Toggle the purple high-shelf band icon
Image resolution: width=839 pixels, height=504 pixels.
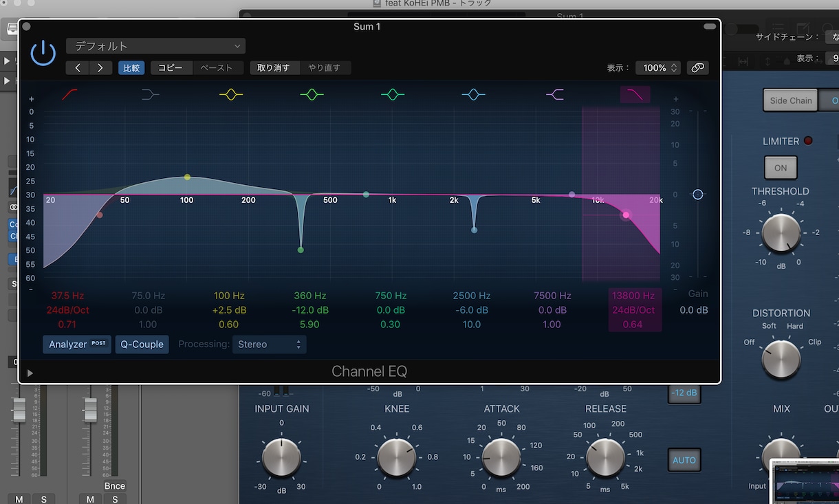click(x=554, y=94)
